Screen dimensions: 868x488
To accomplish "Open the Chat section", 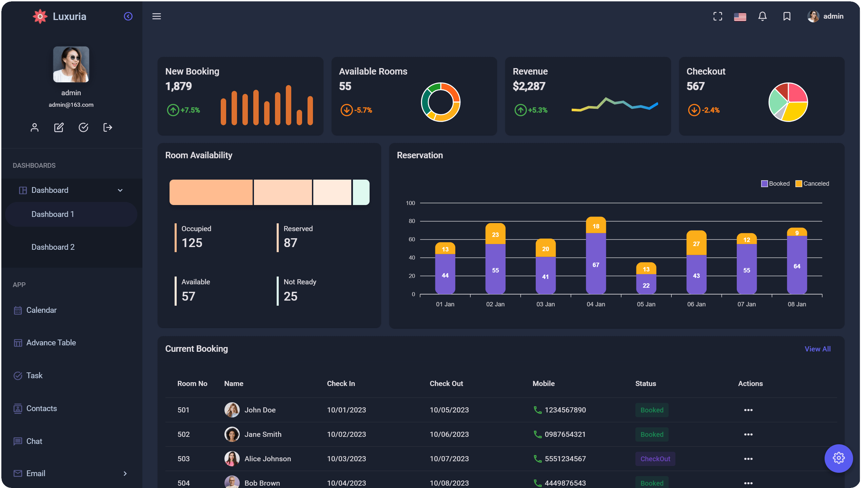I will click(x=34, y=441).
